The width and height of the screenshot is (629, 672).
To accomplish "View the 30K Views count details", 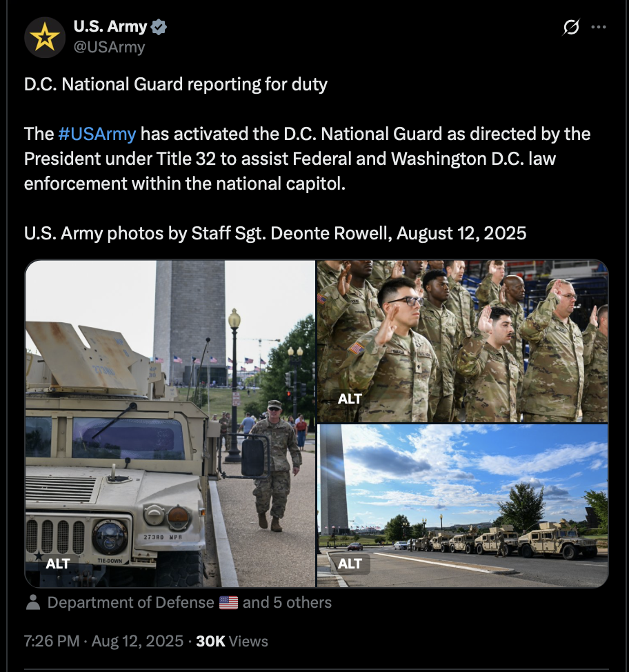I will click(x=232, y=641).
